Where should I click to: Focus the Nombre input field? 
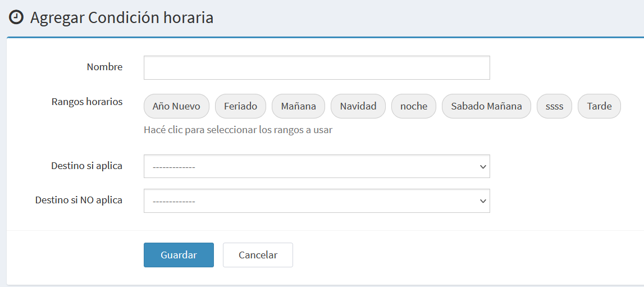(317, 68)
